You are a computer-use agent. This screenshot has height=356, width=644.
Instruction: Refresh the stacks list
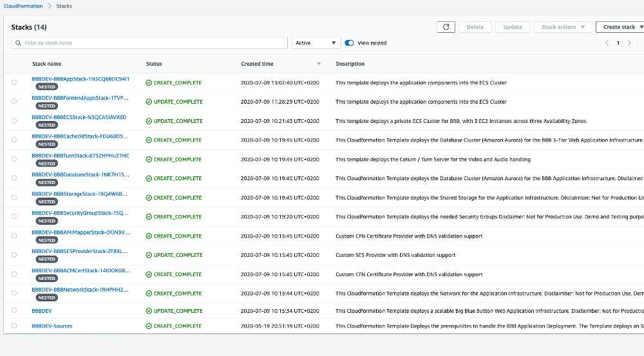tap(446, 27)
